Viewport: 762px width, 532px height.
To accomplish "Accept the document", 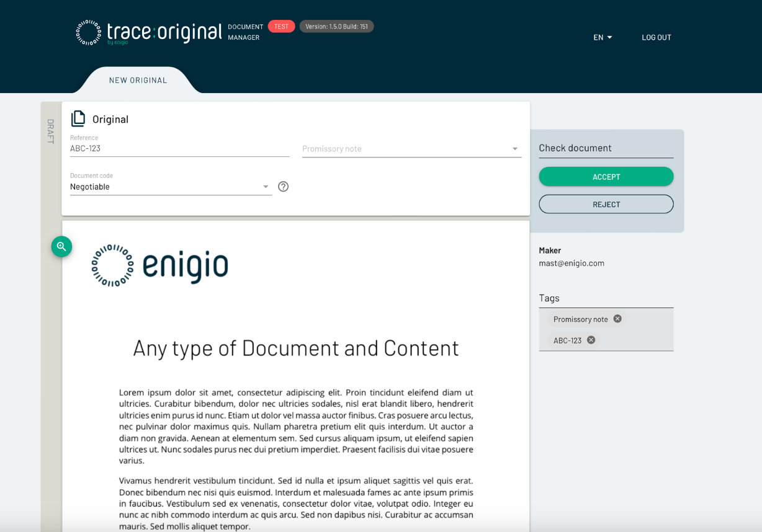I will 606,177.
